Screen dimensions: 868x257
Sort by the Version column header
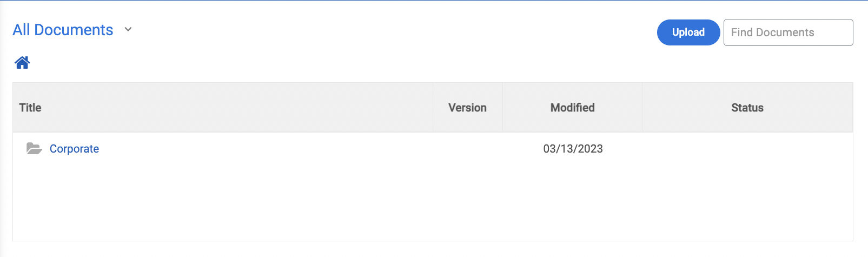coord(467,108)
